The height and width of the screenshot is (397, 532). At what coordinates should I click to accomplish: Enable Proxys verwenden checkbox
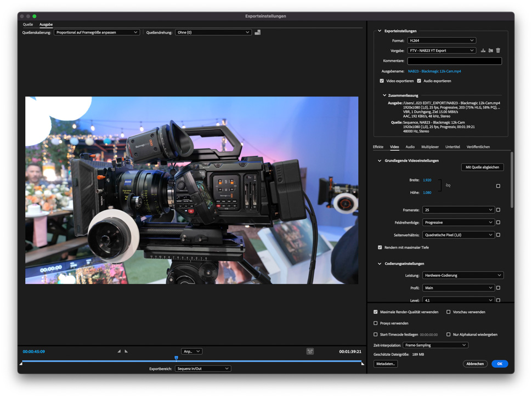point(376,323)
